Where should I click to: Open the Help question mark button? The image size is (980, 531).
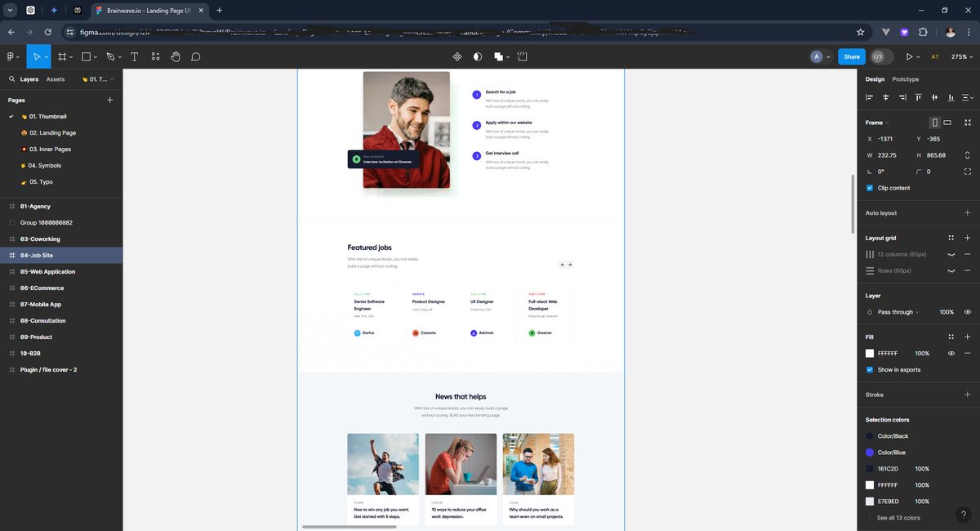964,515
